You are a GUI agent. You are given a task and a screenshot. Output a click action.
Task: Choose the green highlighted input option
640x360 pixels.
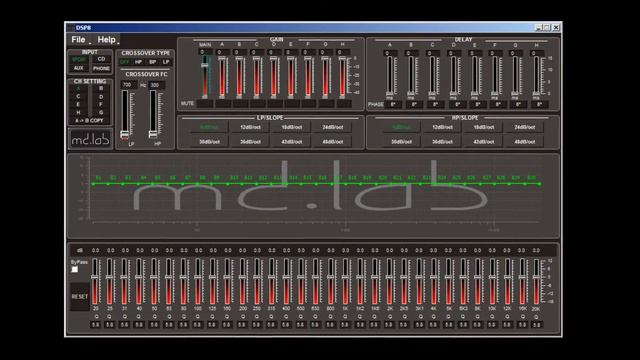79,59
